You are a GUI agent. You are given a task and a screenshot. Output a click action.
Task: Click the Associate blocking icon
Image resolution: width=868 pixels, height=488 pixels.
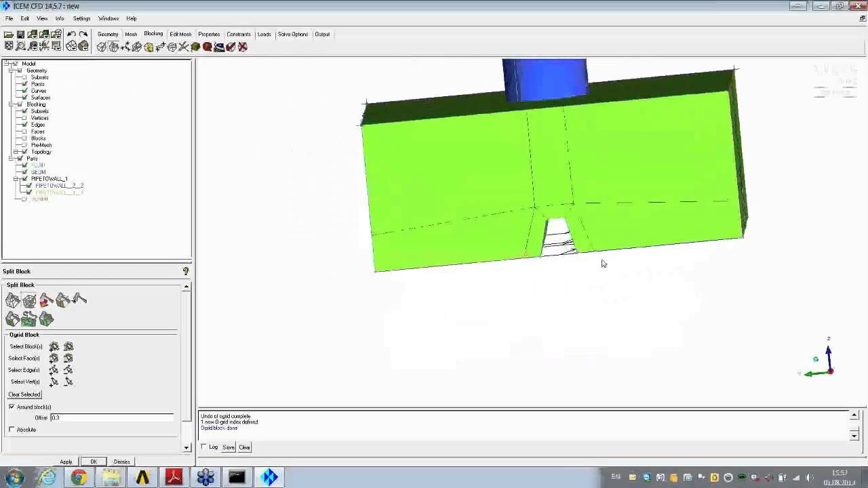click(149, 47)
